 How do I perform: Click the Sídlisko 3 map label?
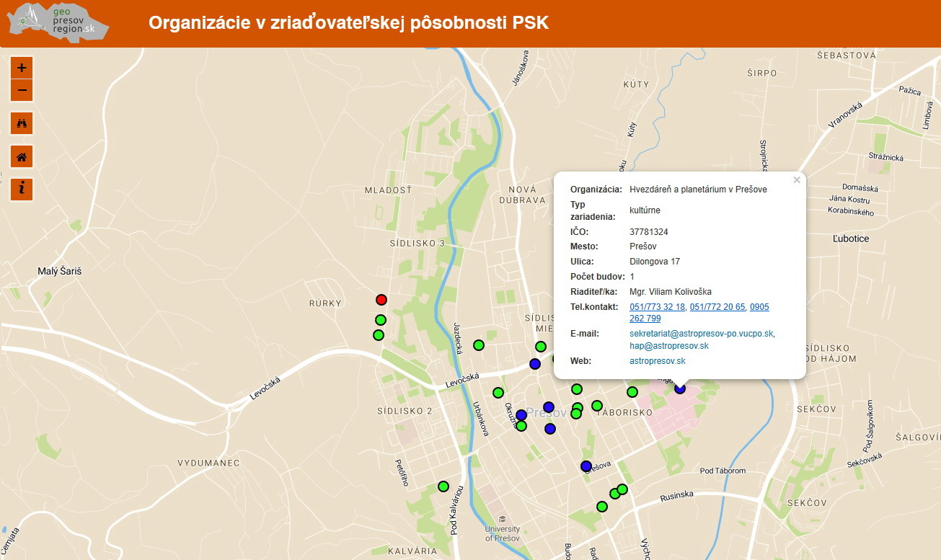[x=417, y=244]
